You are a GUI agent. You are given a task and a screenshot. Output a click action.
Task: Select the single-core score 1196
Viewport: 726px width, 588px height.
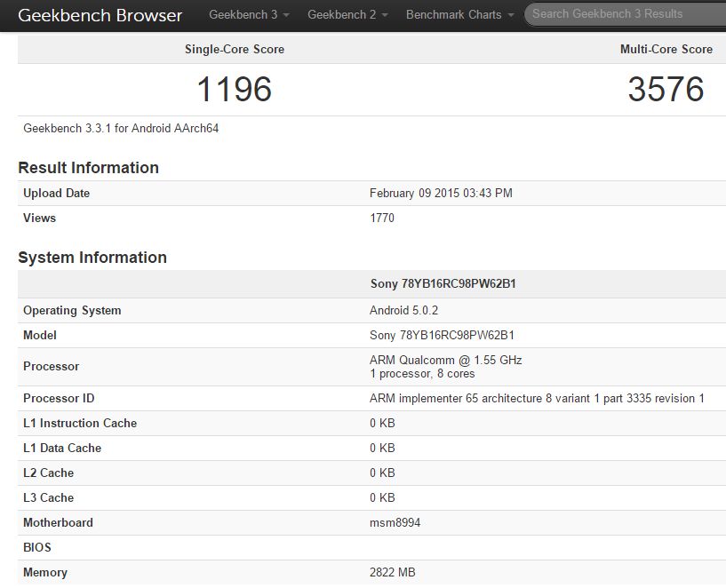pyautogui.click(x=235, y=89)
